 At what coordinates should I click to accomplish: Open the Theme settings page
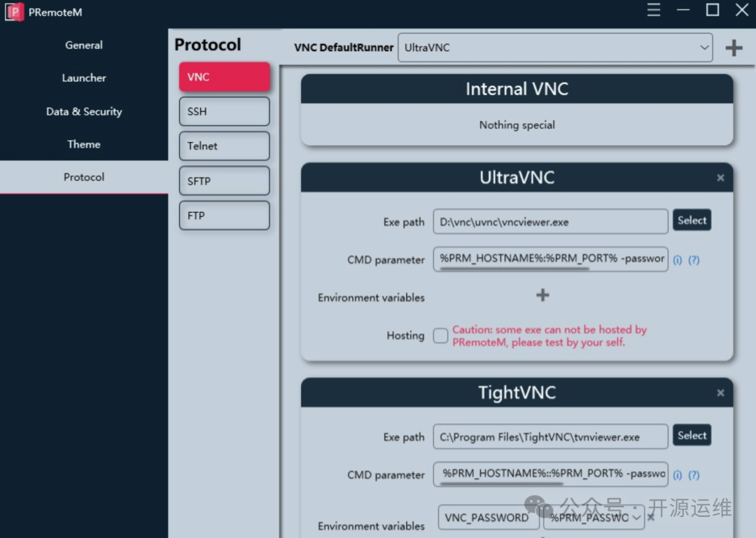[84, 144]
